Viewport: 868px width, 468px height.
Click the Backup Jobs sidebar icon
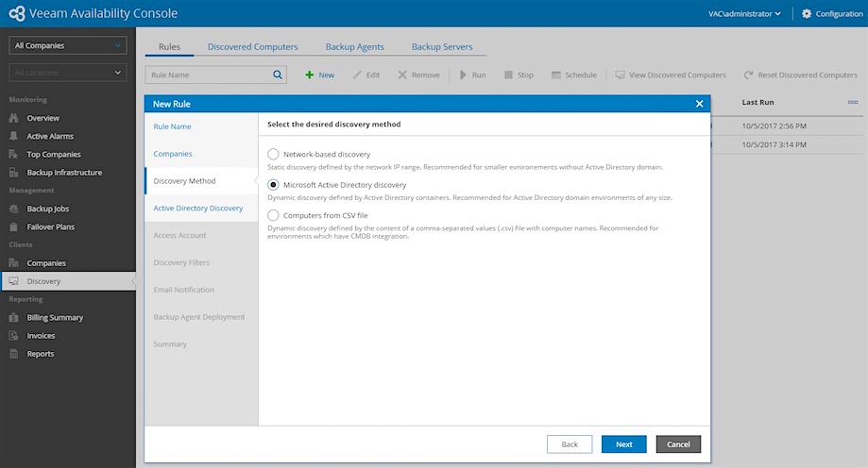14,209
